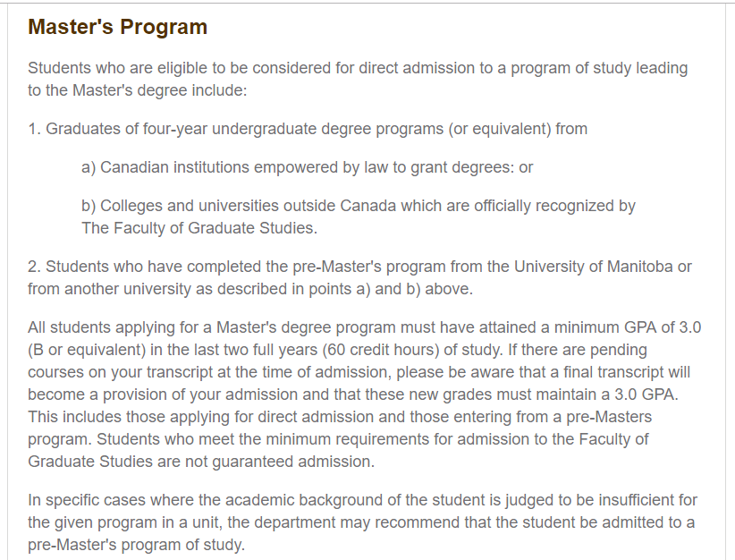Screen dimensions: 735x560
Task: Click the line starting "the given program in a unit"
Action: tap(361, 522)
